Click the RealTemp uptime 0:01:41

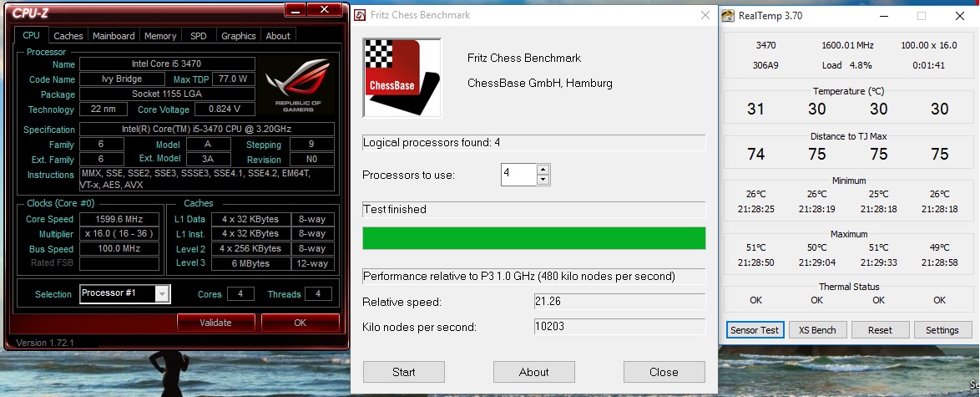point(929,65)
